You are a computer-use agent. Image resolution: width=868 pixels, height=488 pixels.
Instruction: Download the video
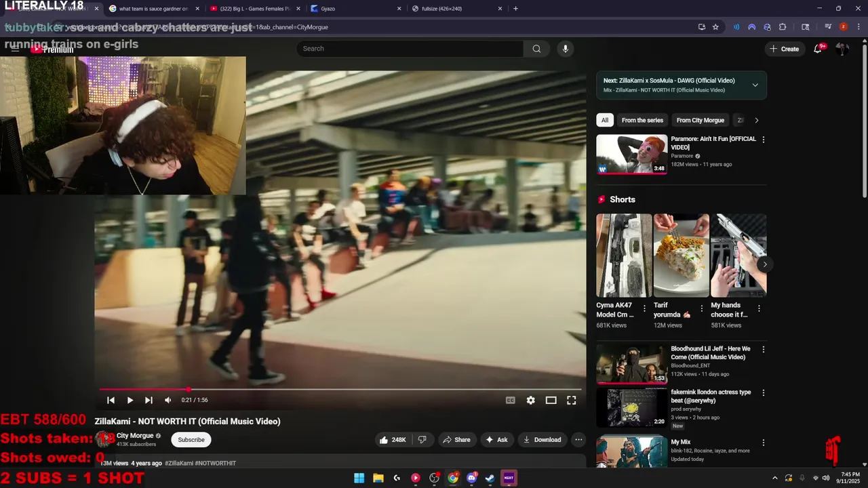point(542,440)
